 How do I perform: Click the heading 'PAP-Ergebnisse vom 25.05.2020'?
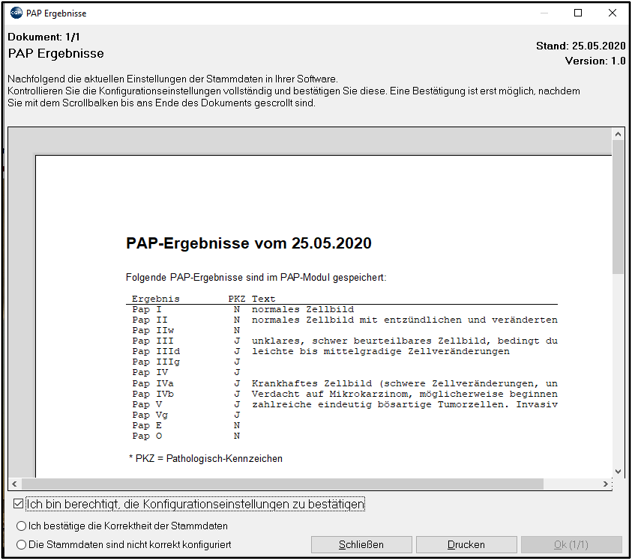pos(249,244)
